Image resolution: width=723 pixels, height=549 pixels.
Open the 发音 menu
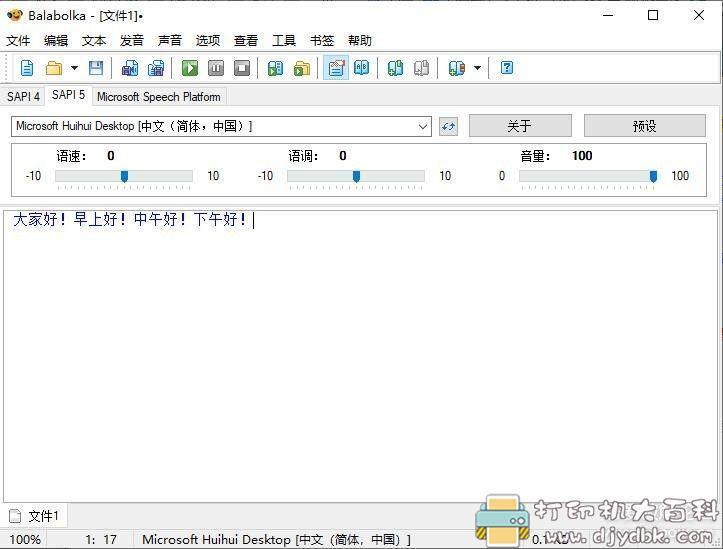coord(131,41)
